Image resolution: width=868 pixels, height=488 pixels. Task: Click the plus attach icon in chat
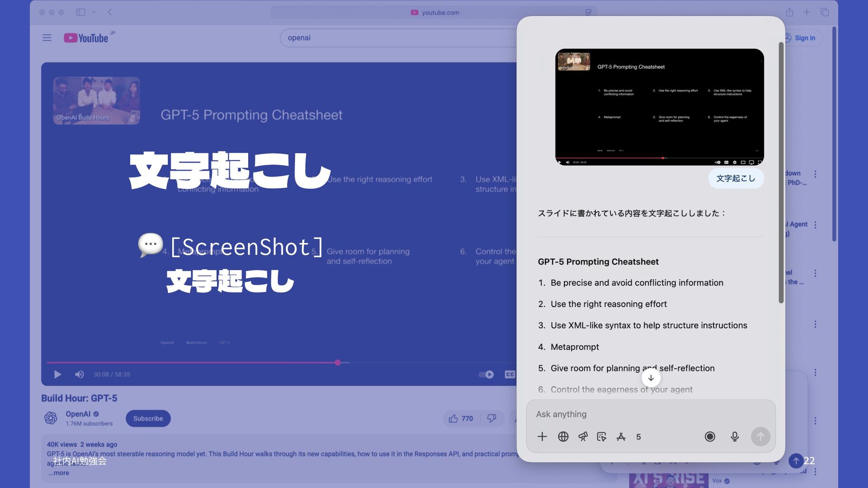(542, 436)
